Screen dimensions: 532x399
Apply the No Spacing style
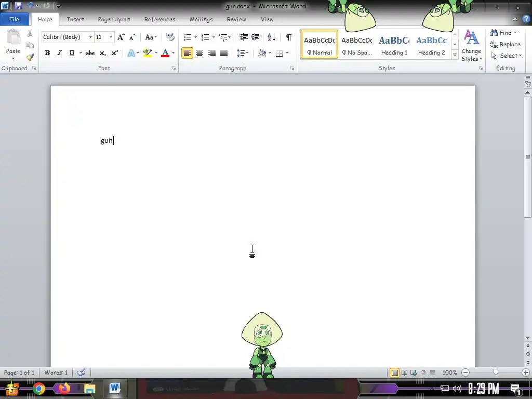[x=356, y=44]
